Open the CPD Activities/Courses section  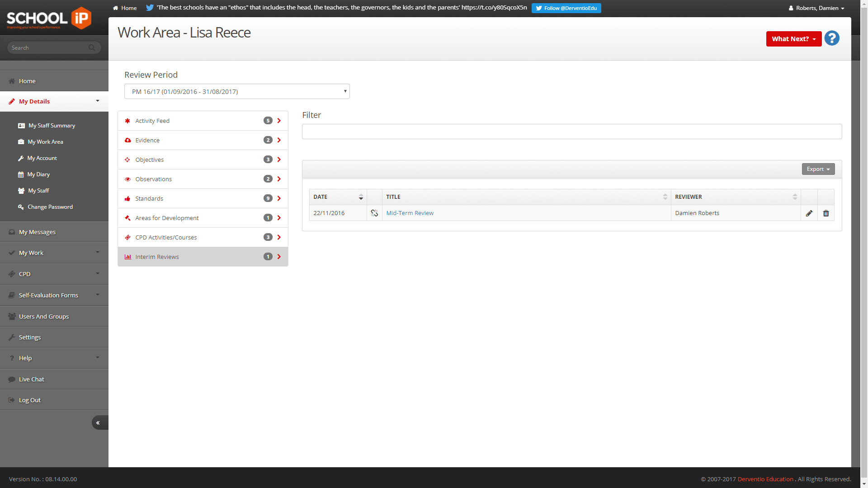[203, 237]
